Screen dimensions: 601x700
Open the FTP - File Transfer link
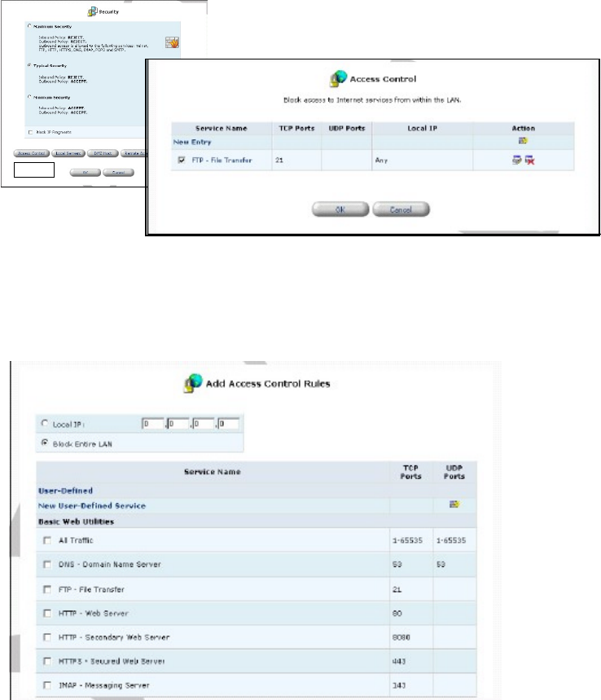tap(222, 160)
